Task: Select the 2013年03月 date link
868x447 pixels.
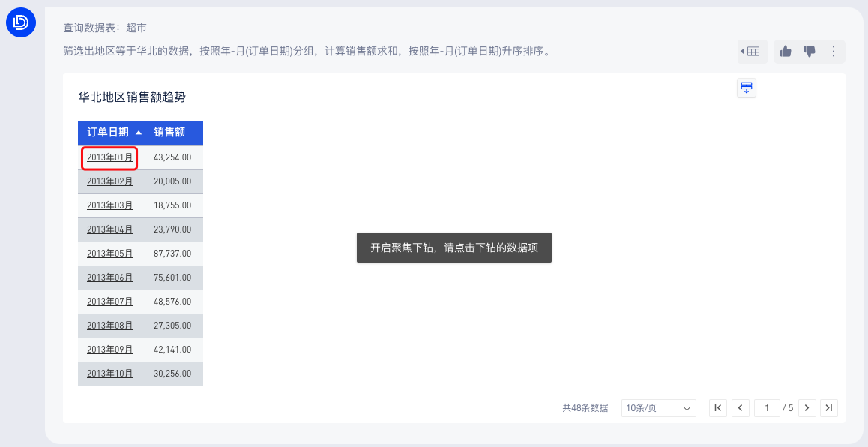Action: coord(109,205)
